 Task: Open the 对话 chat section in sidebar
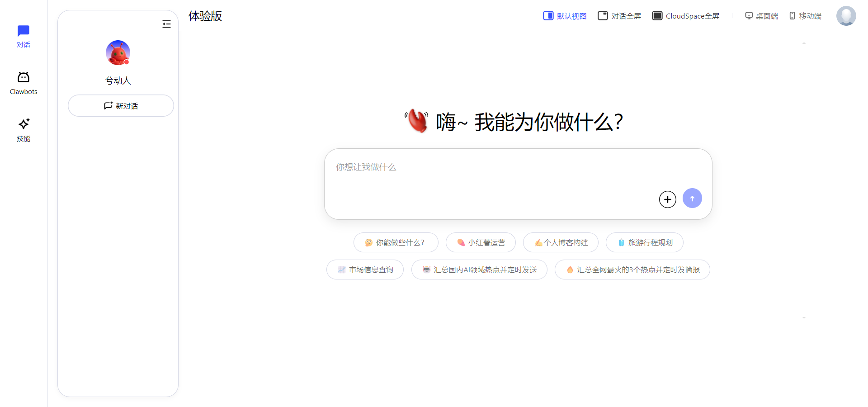click(23, 36)
